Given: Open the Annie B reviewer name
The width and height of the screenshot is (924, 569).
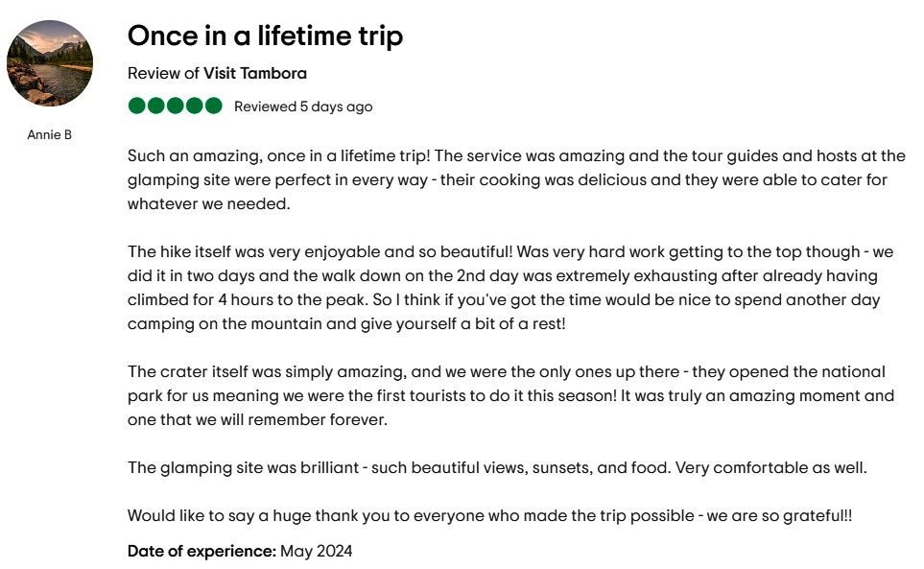Looking at the screenshot, I should coord(49,135).
